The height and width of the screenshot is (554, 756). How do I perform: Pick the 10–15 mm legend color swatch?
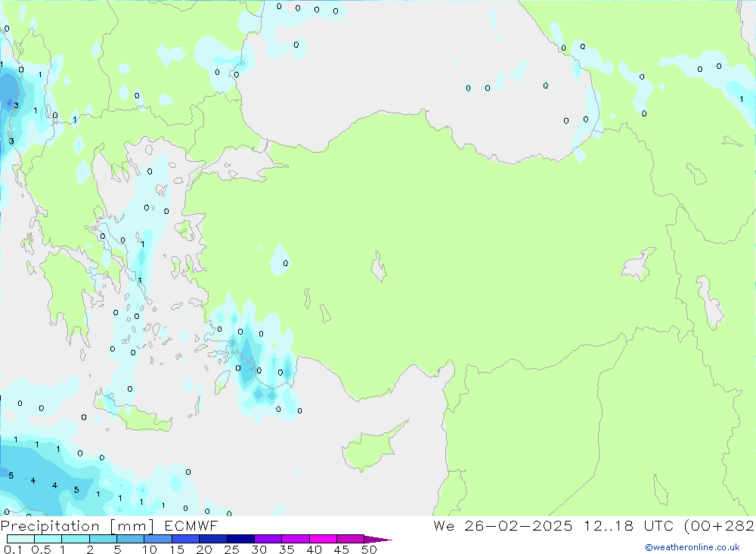click(158, 539)
